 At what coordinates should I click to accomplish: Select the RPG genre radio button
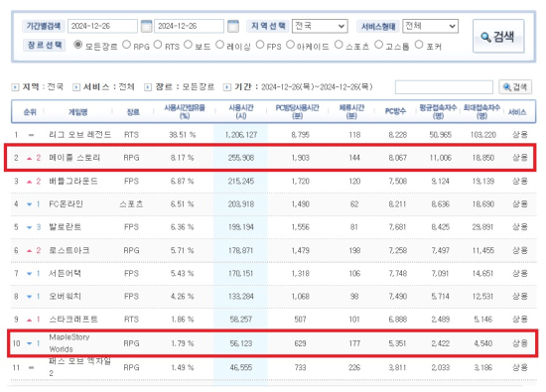[127, 45]
